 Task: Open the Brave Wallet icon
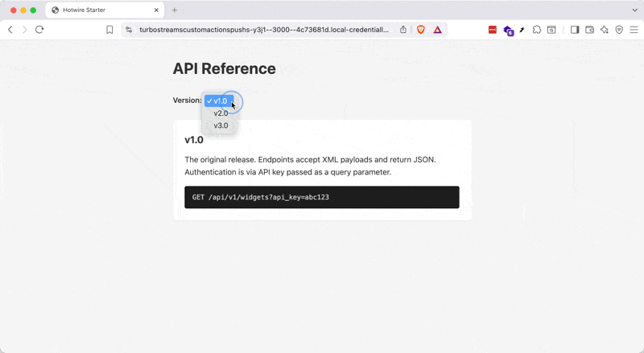tap(589, 30)
